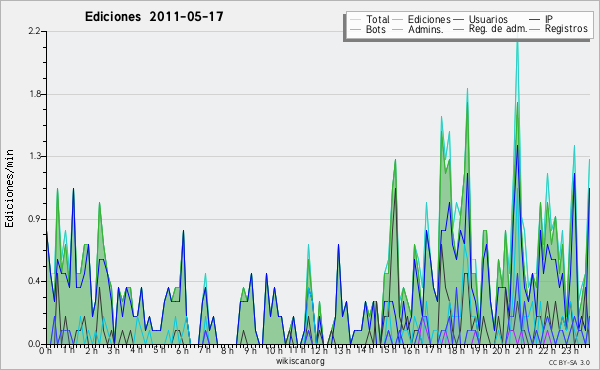Click the orange Bots line swatch
Viewport: 600px width, 370px height.
pyautogui.click(x=355, y=29)
